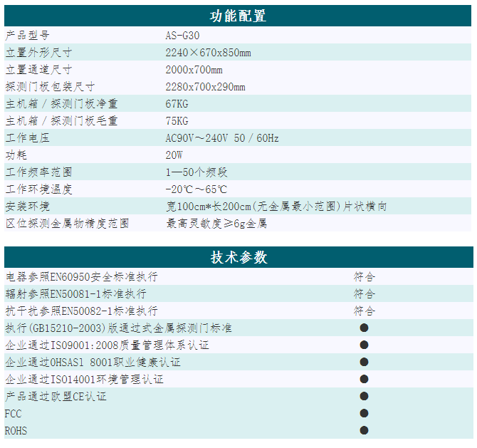Select the black dot in the ROHS row
477x448 pixels.
pyautogui.click(x=364, y=430)
